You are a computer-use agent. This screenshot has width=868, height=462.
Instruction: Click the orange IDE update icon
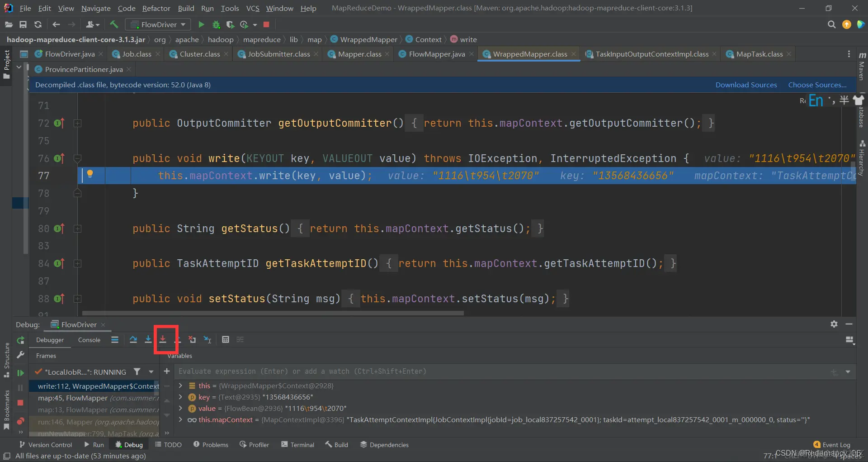pyautogui.click(x=847, y=24)
